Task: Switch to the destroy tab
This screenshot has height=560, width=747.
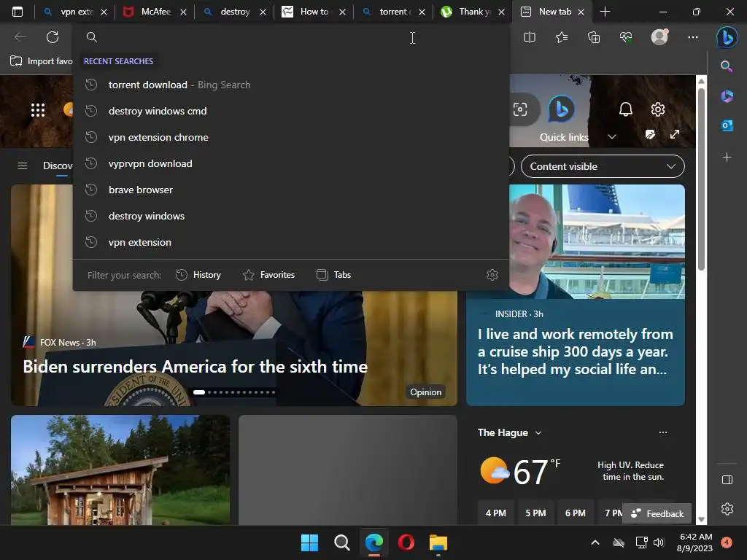Action: coord(235,12)
